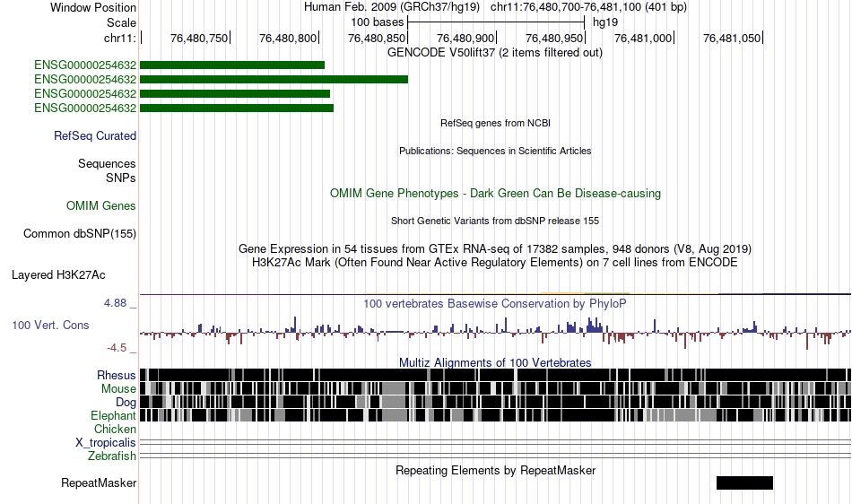852x504 pixels.
Task: Click the chr11: ruler label
Action: click(119, 38)
